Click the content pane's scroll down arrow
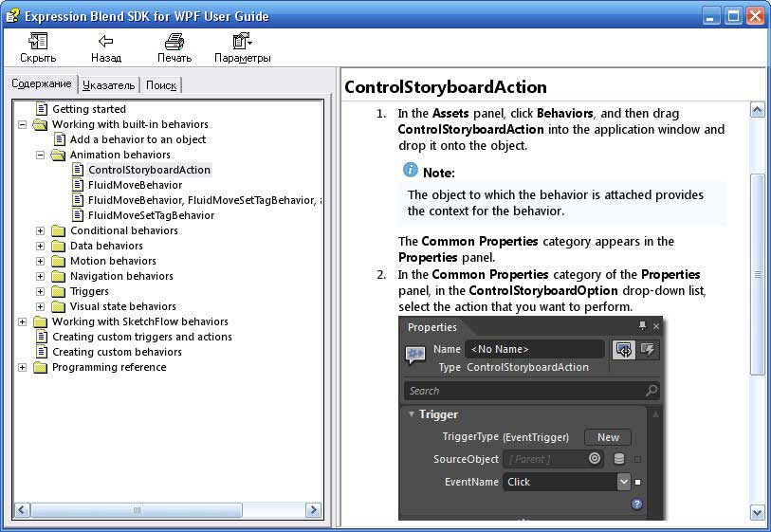The height and width of the screenshot is (532, 771). click(x=758, y=512)
